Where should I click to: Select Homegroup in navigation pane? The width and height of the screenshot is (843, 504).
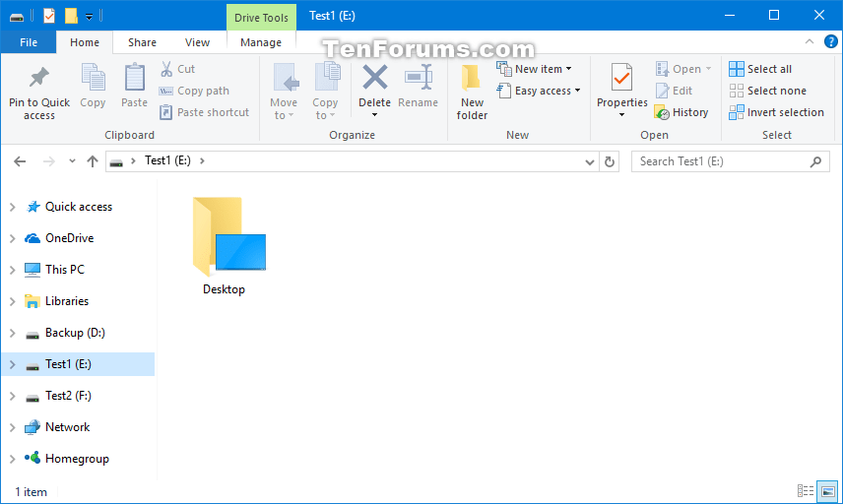(79, 459)
